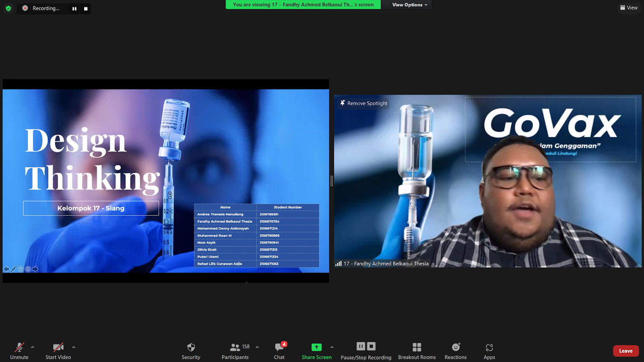
Task: Click the previous slide arrow in the presentation
Action: coord(6,269)
